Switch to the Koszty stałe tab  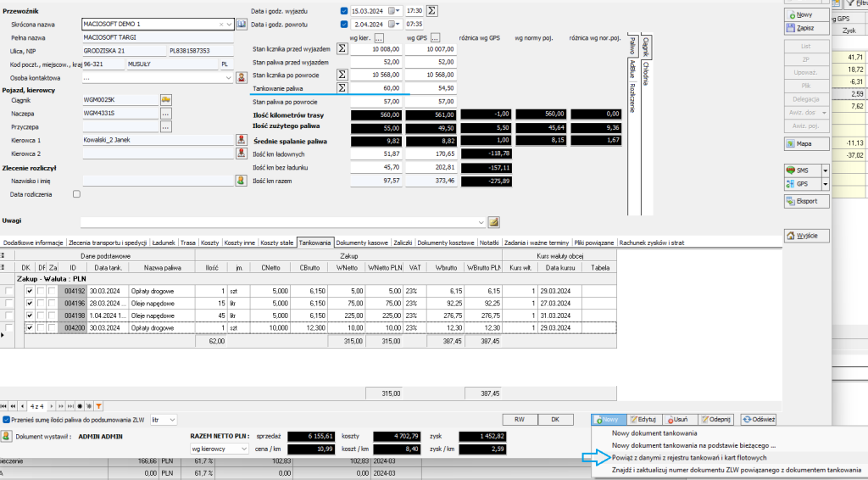tap(277, 243)
